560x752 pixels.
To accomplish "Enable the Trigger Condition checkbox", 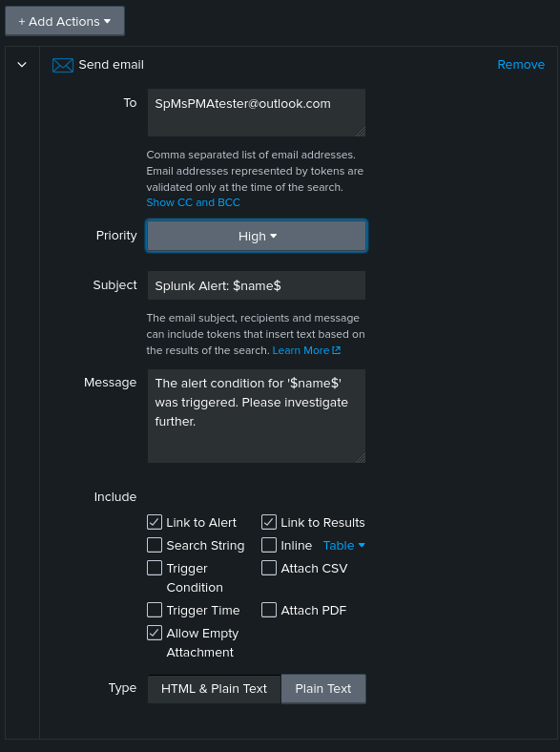I will tap(155, 568).
